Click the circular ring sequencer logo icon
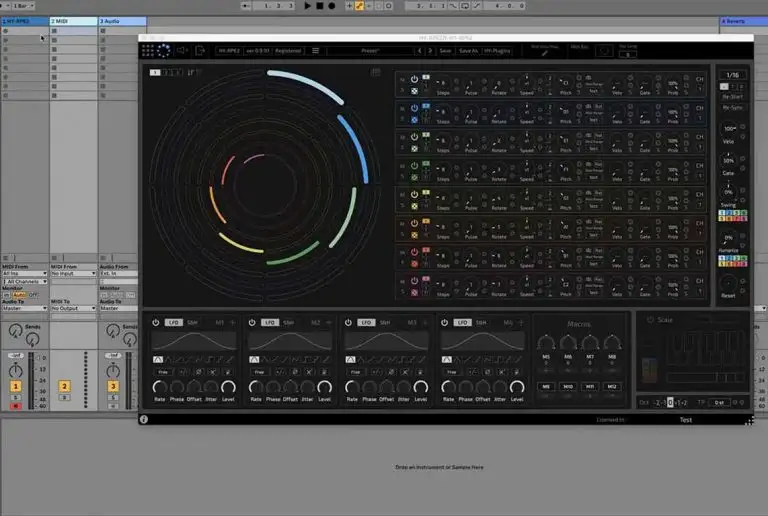This screenshot has width=768, height=516. (164, 50)
